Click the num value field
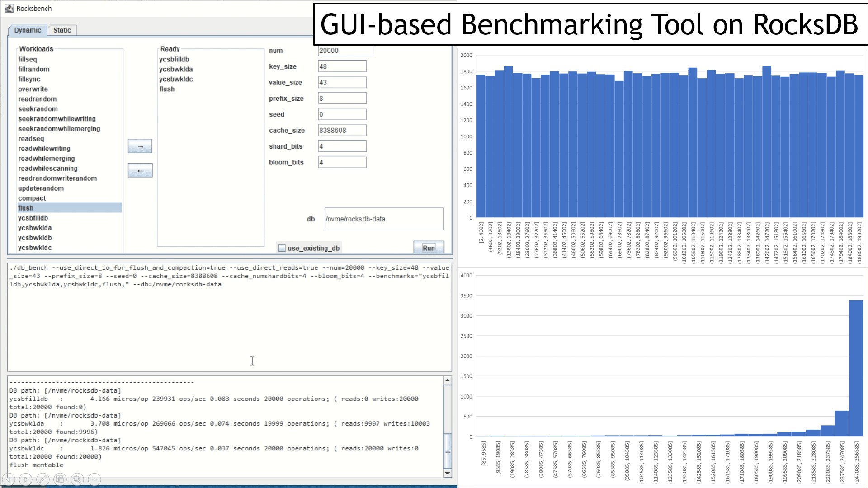 click(x=345, y=50)
